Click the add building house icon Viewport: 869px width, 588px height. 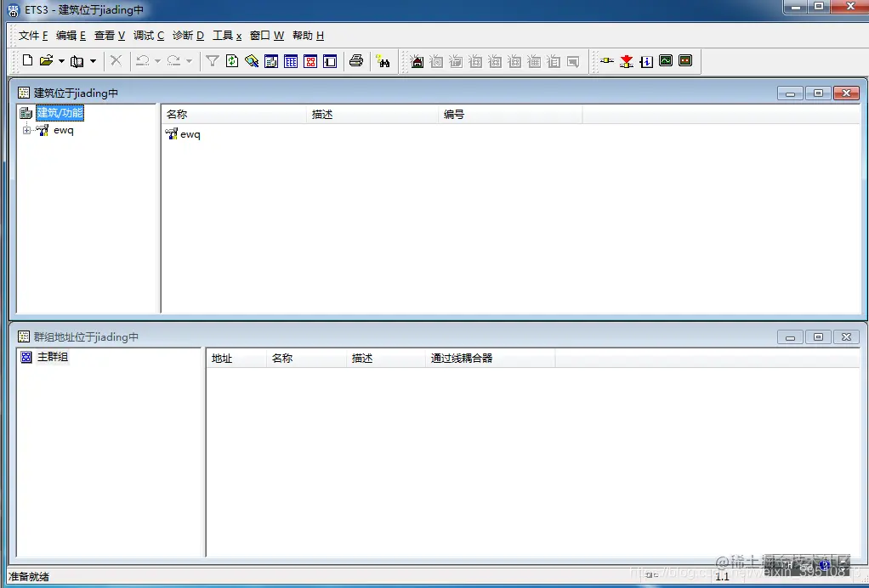tap(417, 61)
